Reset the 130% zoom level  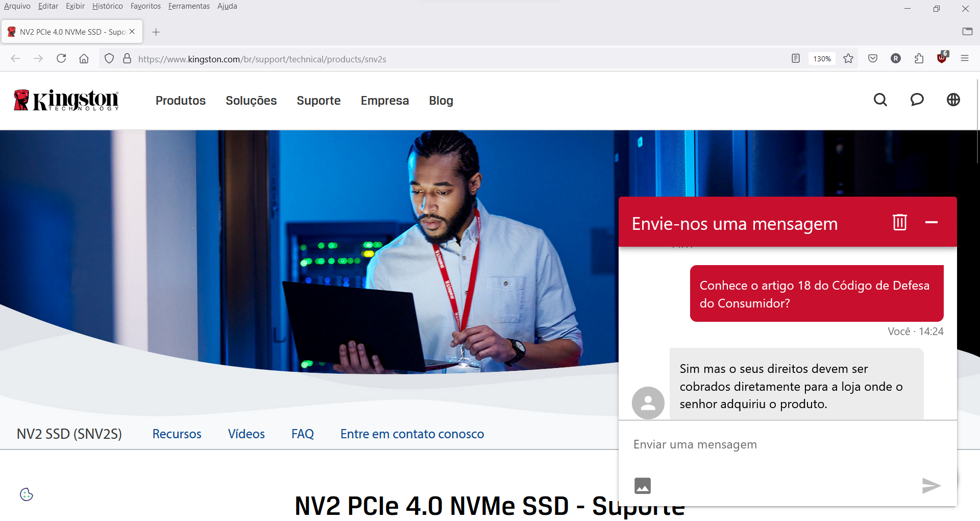point(822,59)
